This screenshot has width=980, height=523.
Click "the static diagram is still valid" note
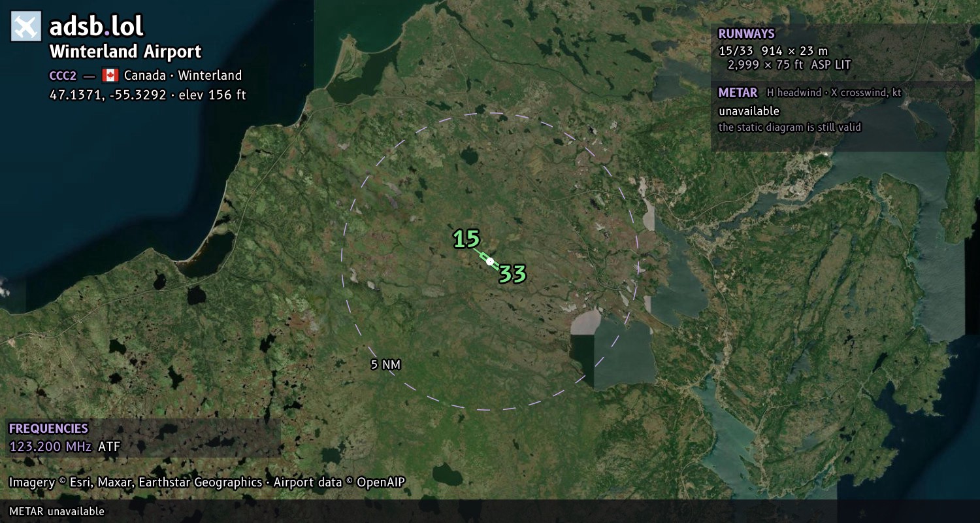(x=790, y=127)
